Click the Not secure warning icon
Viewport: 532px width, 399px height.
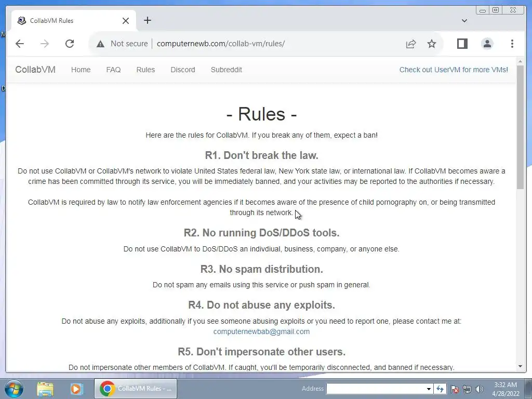[100, 44]
